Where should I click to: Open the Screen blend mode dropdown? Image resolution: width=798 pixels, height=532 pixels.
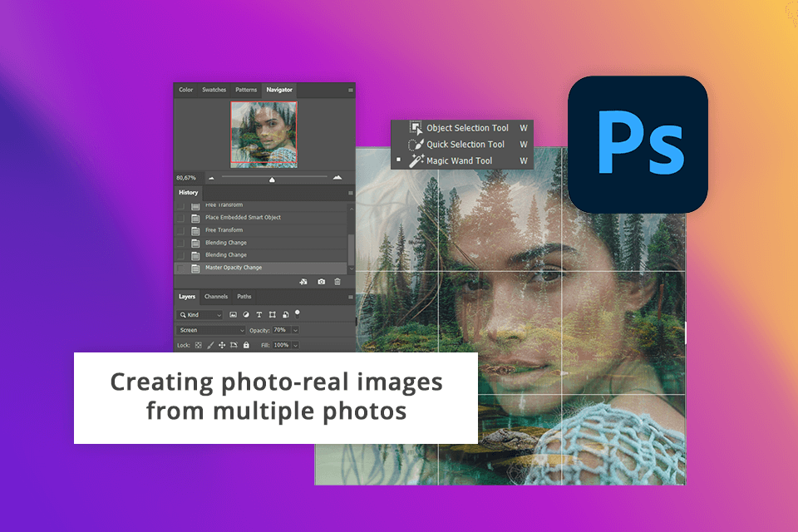point(211,330)
